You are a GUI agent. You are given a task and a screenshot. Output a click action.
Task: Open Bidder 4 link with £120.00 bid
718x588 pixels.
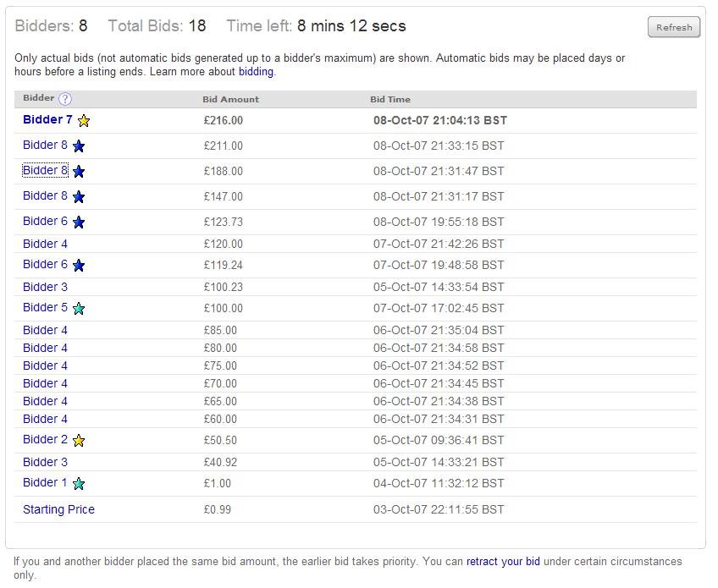pyautogui.click(x=45, y=244)
